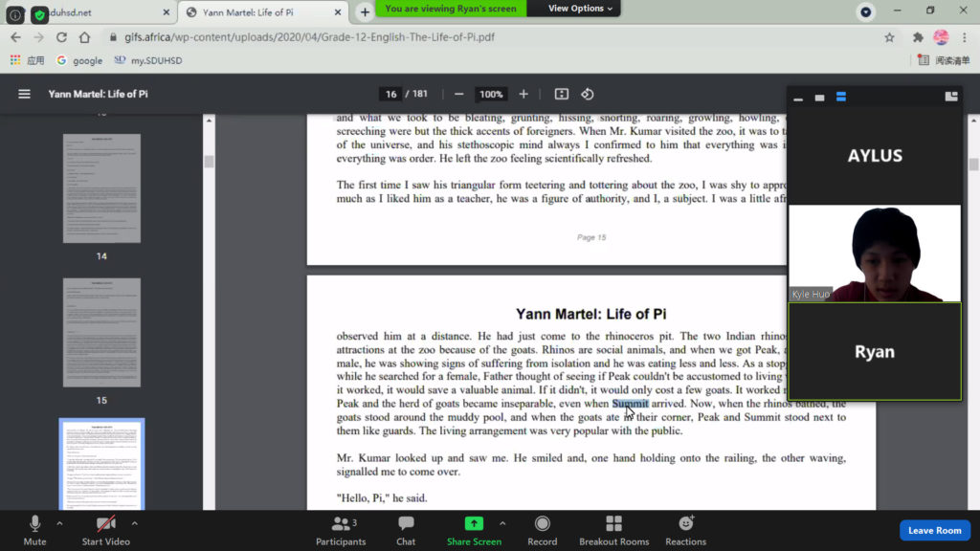Click the highlighted word Summit

[630, 404]
